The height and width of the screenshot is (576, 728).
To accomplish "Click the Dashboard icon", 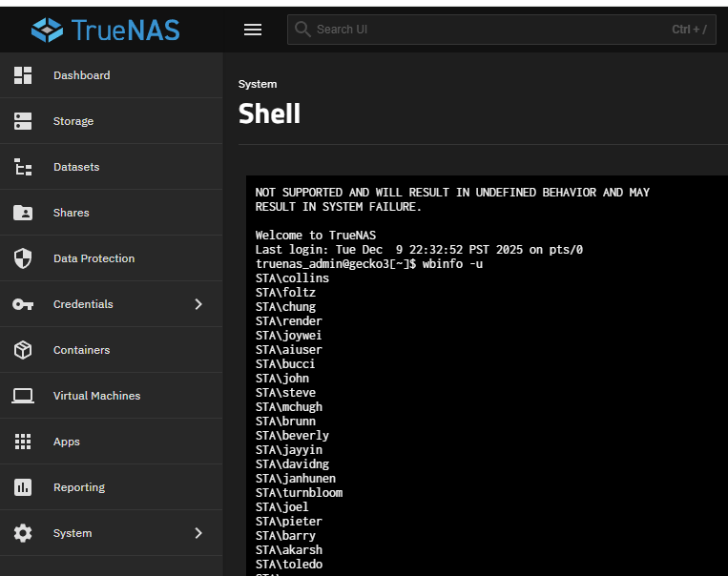I will click(x=23, y=75).
